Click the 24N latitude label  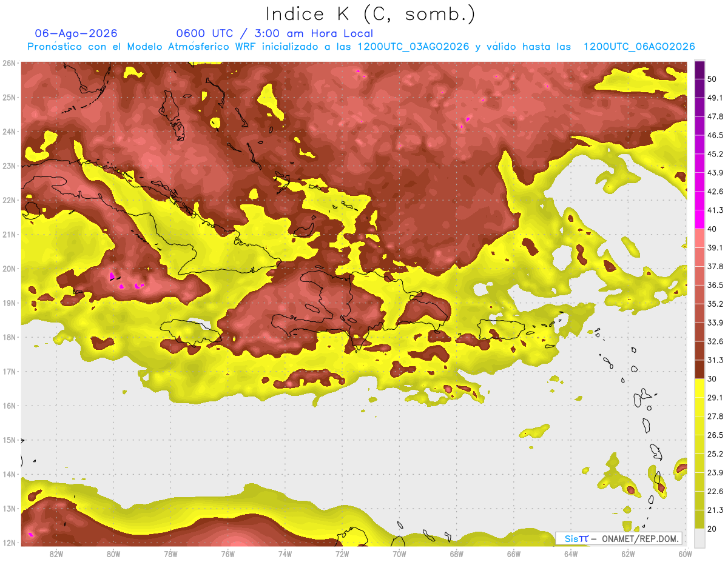click(x=9, y=132)
